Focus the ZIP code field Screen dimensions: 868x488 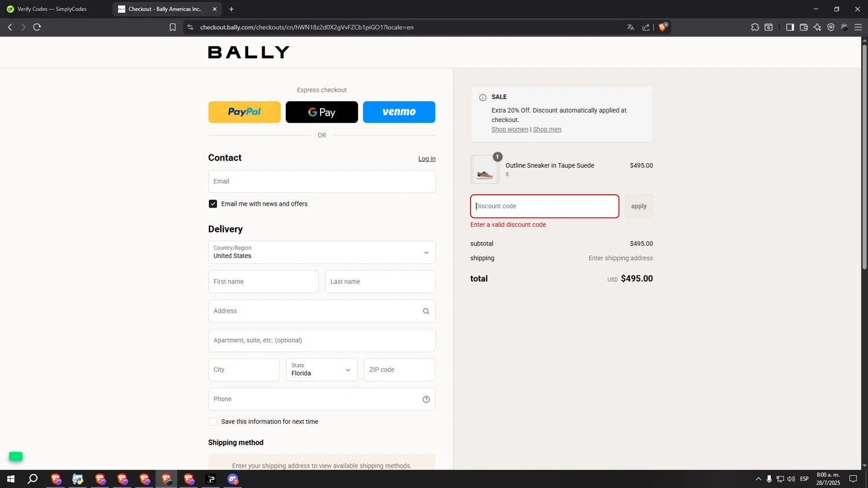(x=399, y=370)
